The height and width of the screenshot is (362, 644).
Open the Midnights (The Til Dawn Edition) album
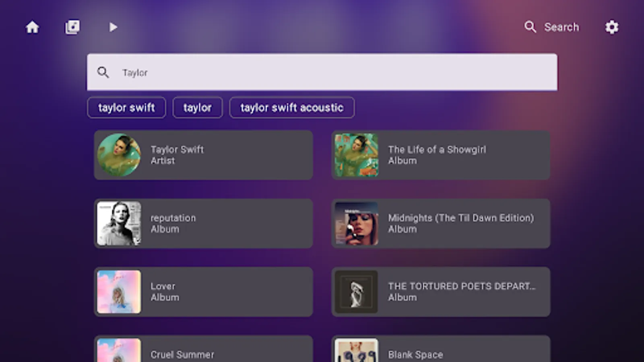tap(441, 223)
